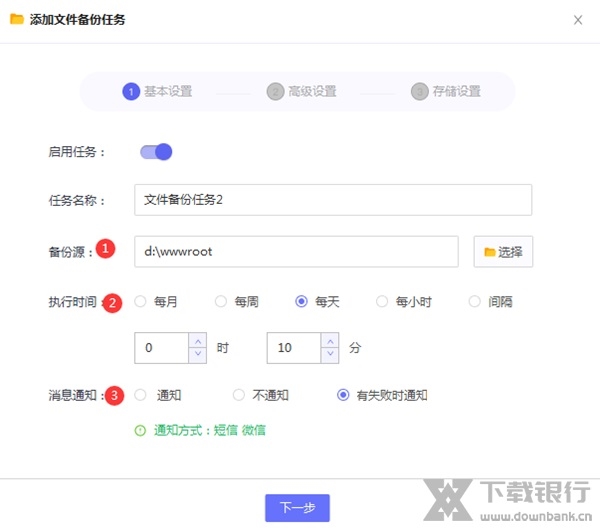Choose the 不通知 radio option
Screen dimensions: 600x530
239,395
